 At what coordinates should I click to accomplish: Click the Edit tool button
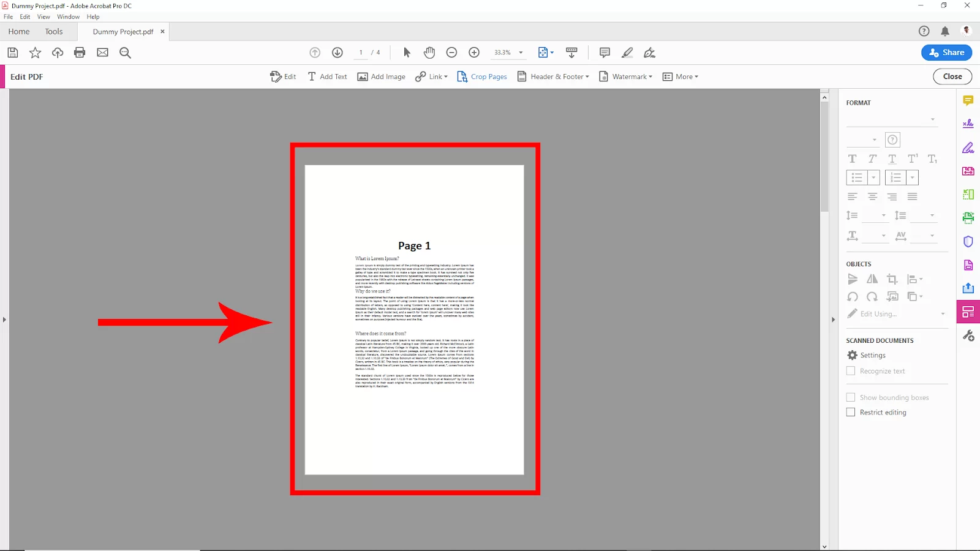click(283, 77)
